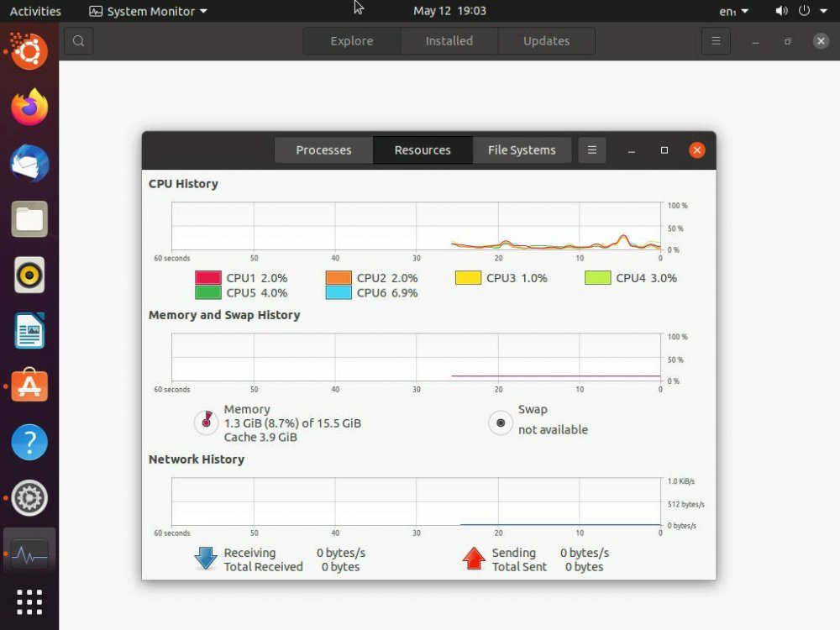Change the CPU2 orange color swatch
840x630 pixels.
[x=339, y=277]
